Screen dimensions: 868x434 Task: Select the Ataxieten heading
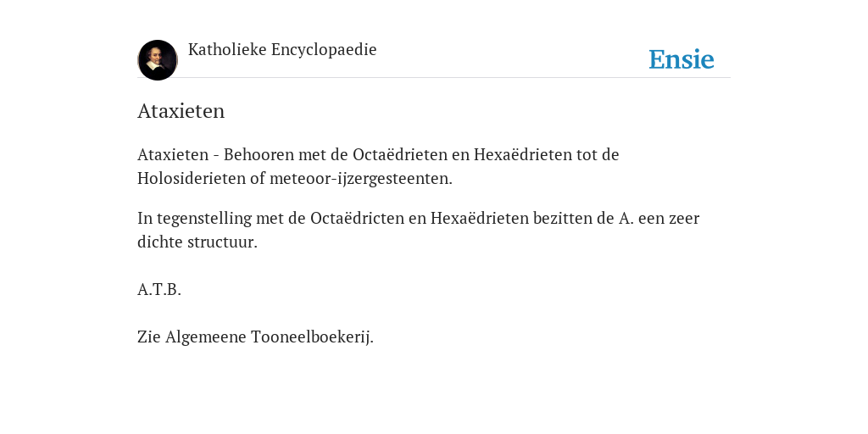click(181, 111)
